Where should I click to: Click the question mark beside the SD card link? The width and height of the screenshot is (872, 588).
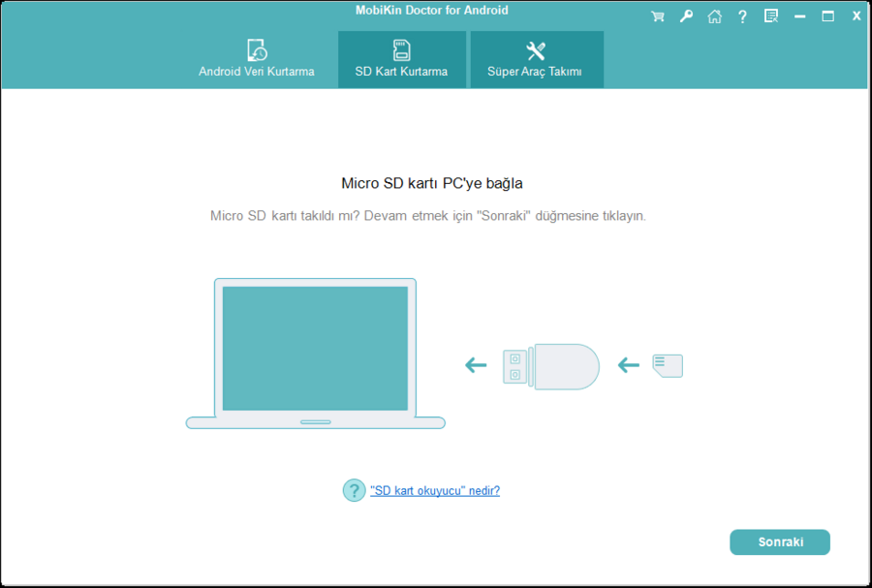tap(354, 490)
